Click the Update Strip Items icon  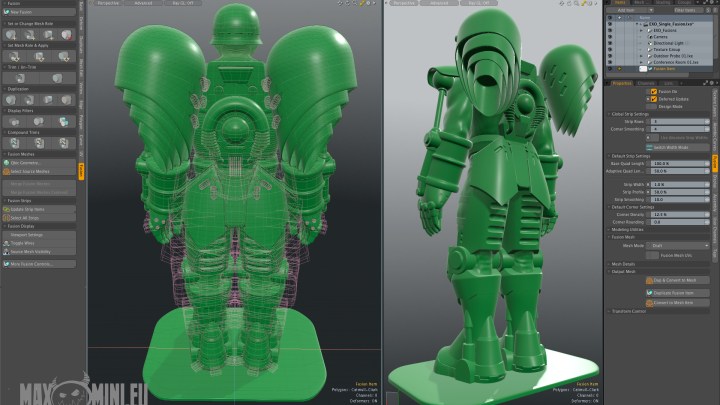point(6,209)
